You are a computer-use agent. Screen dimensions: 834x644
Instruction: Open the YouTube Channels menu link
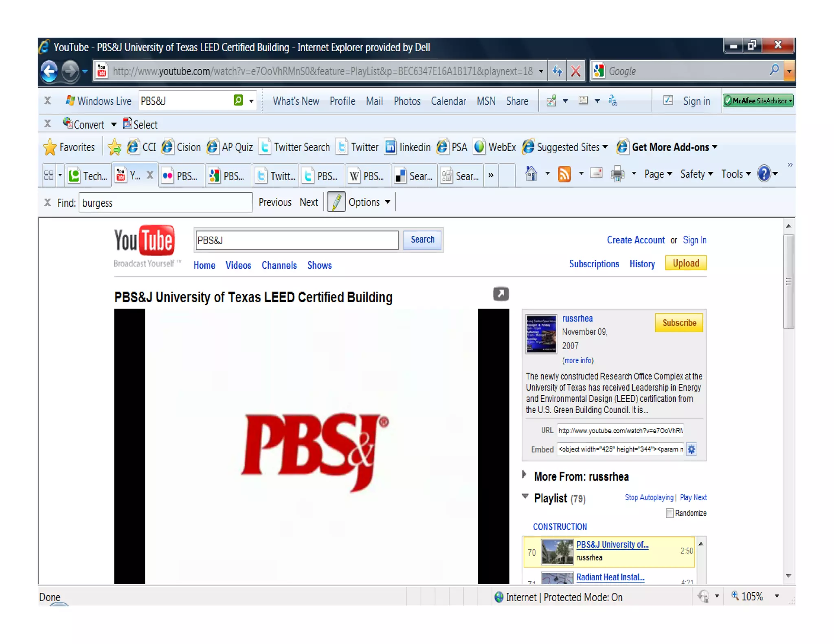(x=279, y=265)
